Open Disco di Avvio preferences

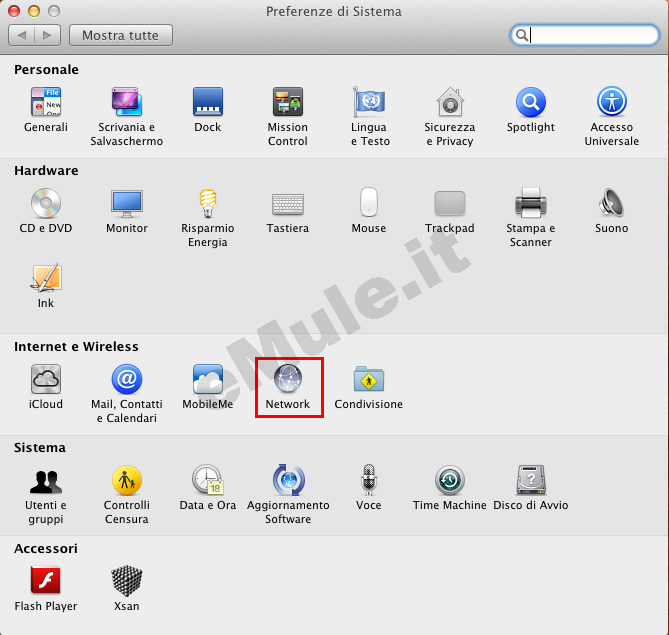tap(531, 488)
